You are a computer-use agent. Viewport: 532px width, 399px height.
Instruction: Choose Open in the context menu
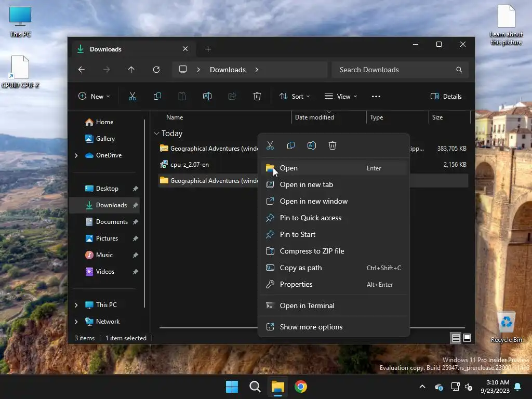(x=334, y=168)
